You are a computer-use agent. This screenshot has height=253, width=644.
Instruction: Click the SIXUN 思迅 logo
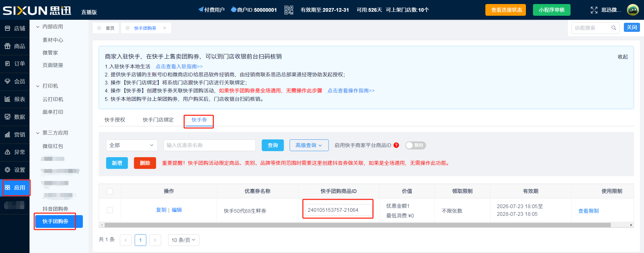[37, 10]
